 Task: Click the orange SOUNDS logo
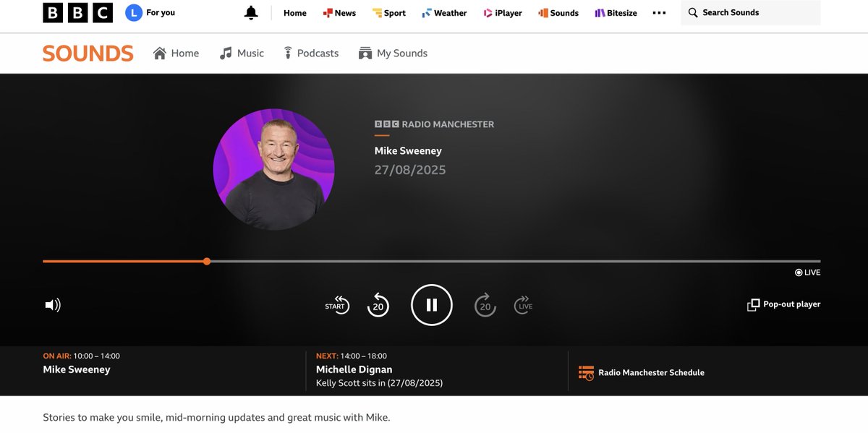click(88, 53)
